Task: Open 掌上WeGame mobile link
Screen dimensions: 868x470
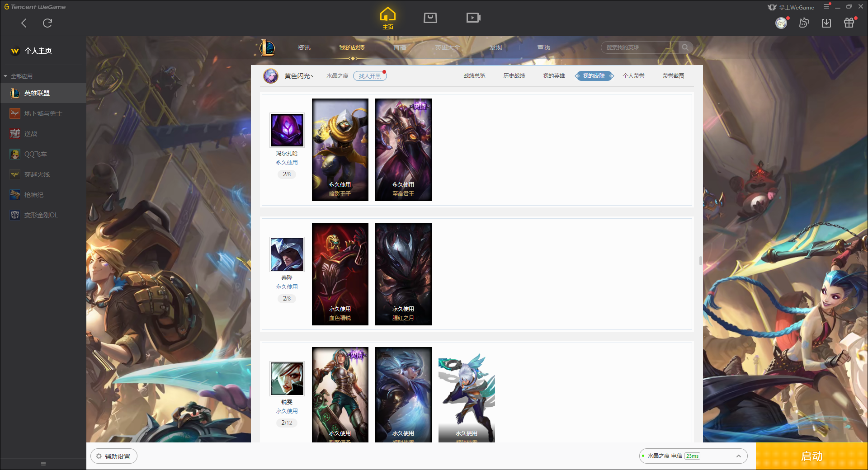Action: click(791, 7)
